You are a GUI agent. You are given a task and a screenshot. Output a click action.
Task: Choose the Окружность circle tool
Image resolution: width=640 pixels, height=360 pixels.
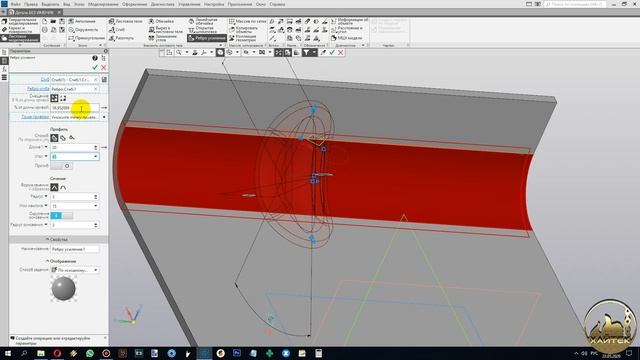pyautogui.click(x=83, y=30)
